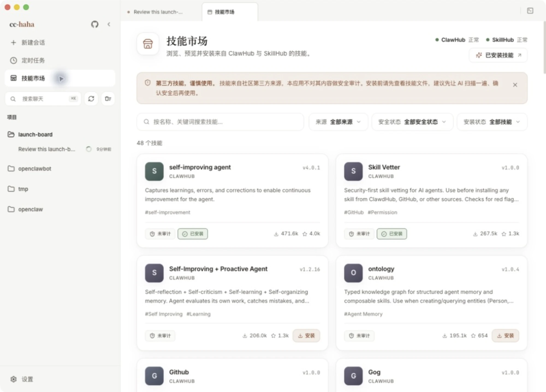Click the page scrollbar on the right
This screenshot has width=546, height=392.
click(544, 48)
